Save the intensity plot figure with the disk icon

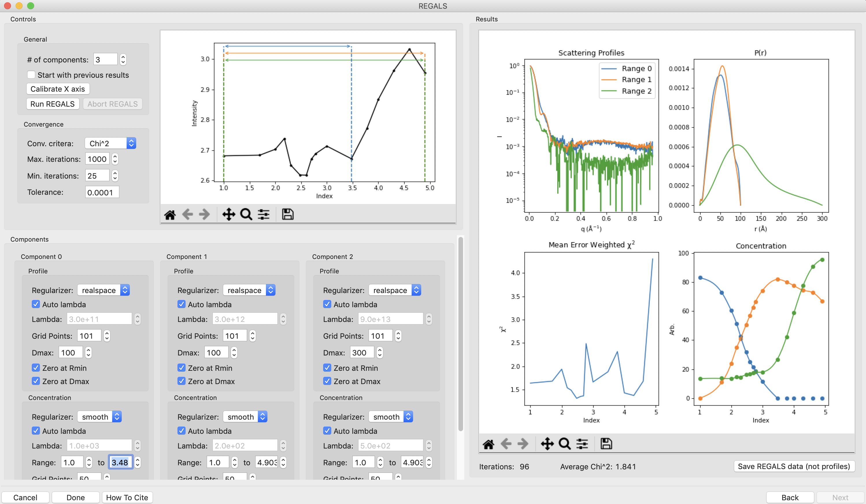pos(288,214)
